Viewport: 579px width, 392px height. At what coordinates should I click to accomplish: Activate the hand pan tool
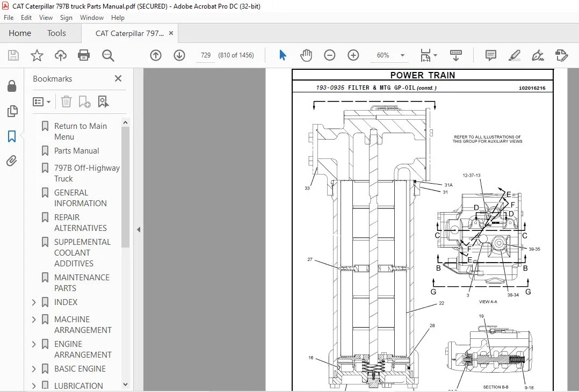pos(306,55)
